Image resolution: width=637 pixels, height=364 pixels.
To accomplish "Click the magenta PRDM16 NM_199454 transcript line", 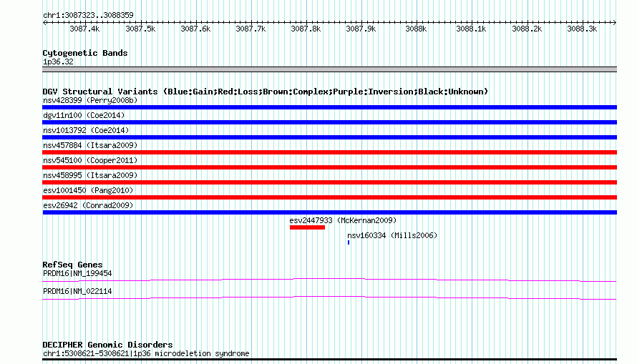I will coord(329,280).
